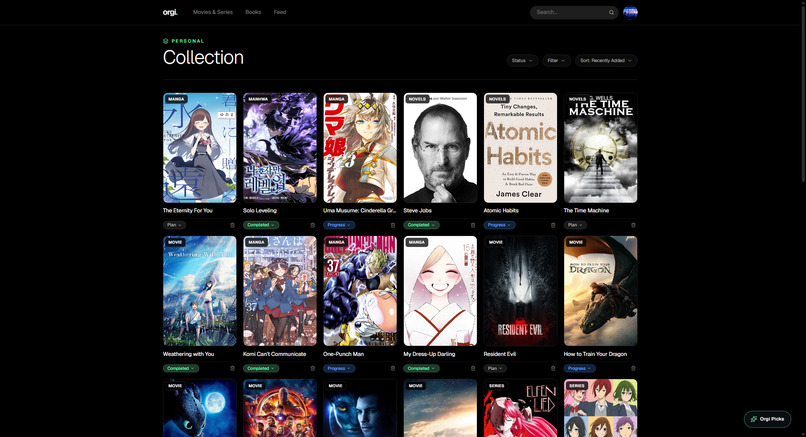Delete The Eternity For You entry
The width and height of the screenshot is (806, 437).
pyautogui.click(x=232, y=225)
